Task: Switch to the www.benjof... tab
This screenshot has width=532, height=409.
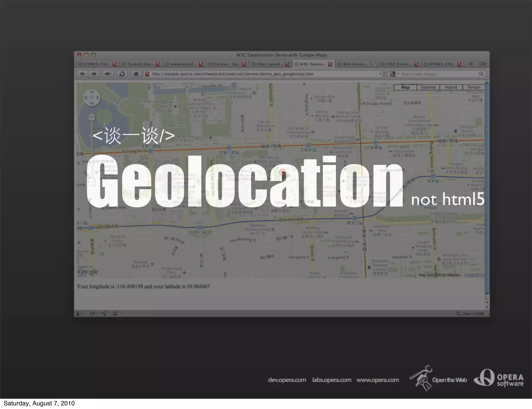Action: pyautogui.click(x=184, y=64)
